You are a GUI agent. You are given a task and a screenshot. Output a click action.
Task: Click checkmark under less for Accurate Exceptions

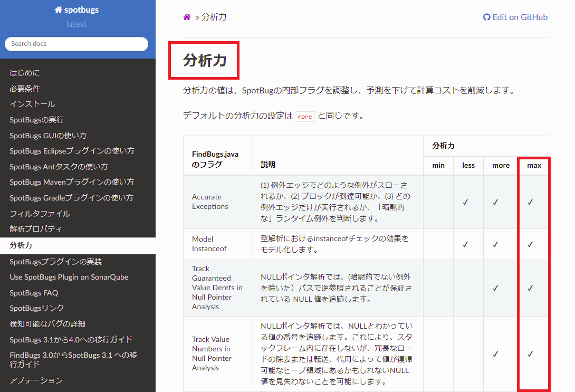coord(465,202)
